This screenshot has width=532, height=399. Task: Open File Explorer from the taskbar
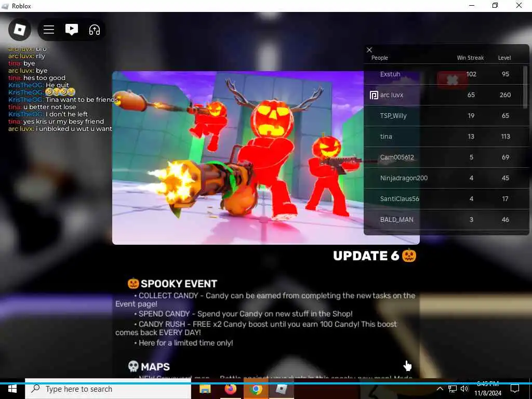205,389
